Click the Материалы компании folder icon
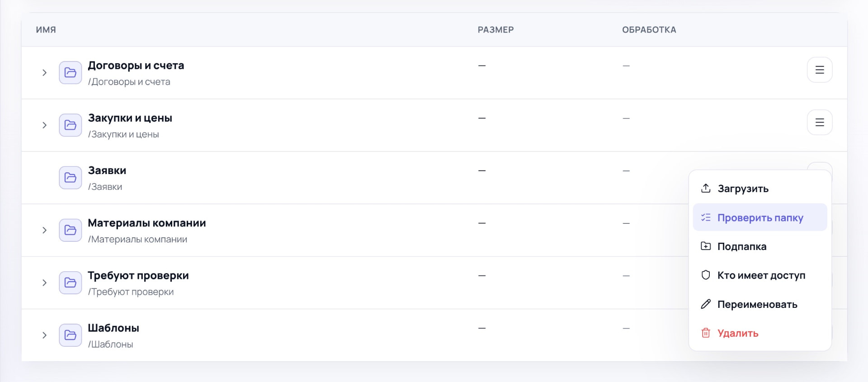868x382 pixels. tap(71, 230)
